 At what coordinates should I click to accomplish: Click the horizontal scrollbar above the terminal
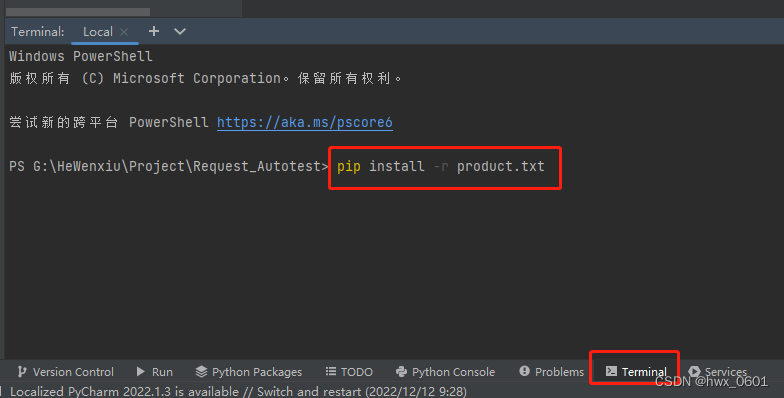(x=78, y=12)
